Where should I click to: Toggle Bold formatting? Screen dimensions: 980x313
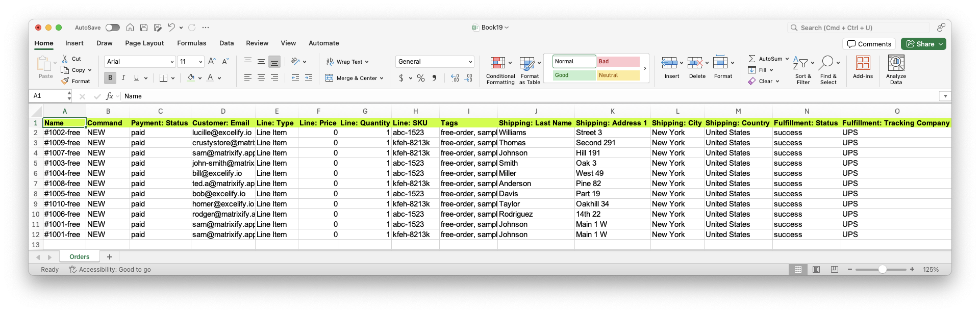point(110,78)
